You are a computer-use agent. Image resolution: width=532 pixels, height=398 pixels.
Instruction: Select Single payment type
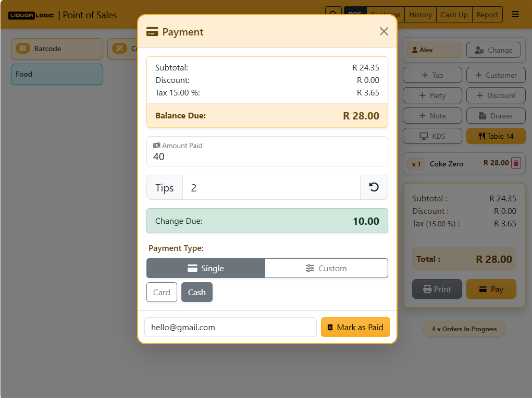coord(206,268)
